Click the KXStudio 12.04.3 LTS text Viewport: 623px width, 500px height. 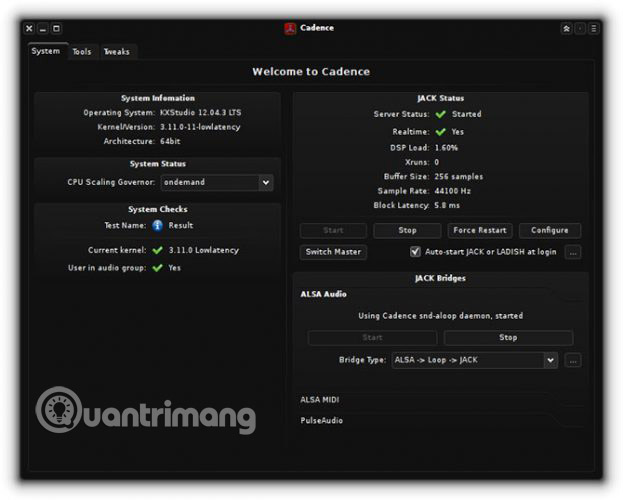[200, 112]
